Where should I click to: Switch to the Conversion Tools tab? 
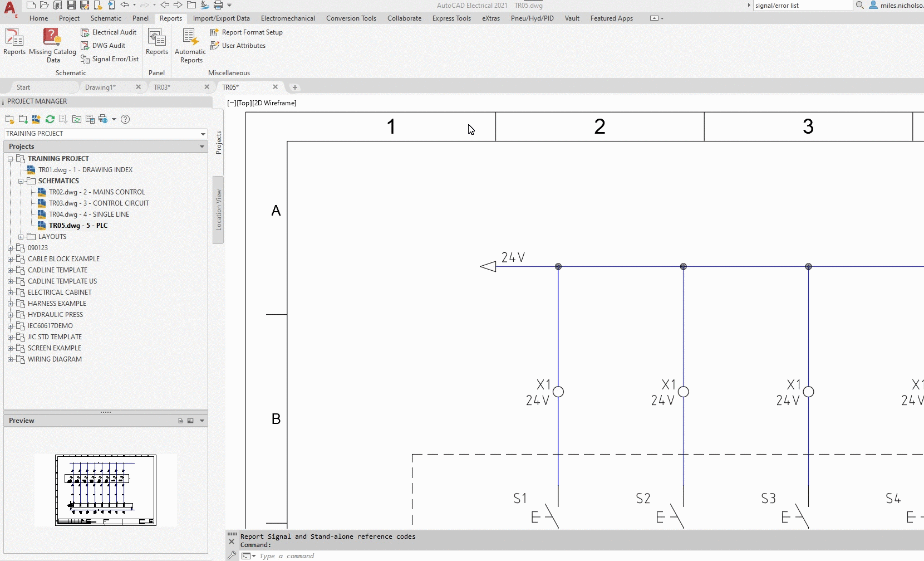click(351, 18)
